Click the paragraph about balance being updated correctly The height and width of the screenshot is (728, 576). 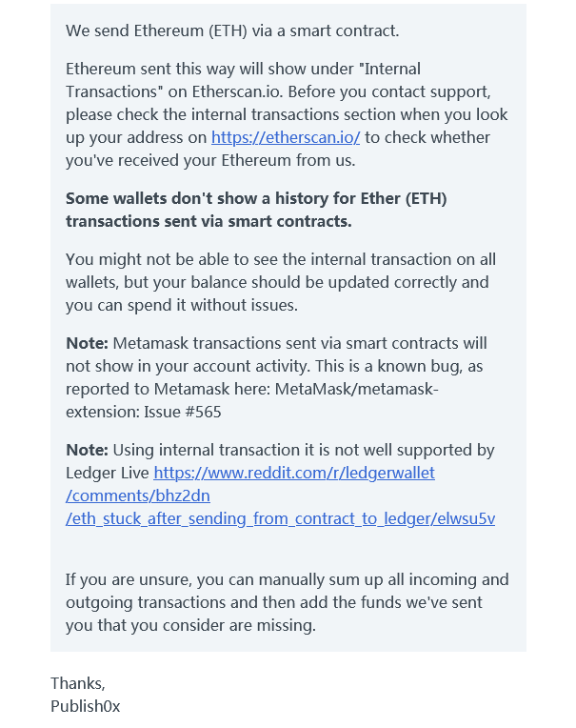281,282
